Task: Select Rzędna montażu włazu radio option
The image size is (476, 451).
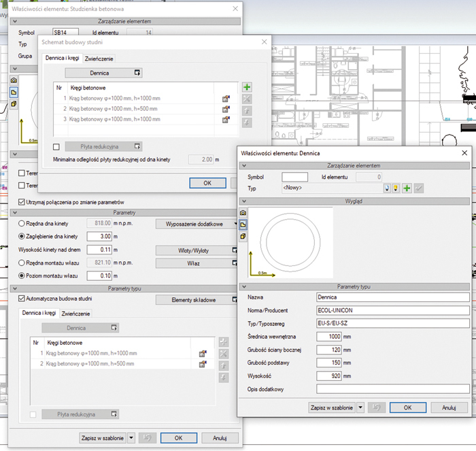Action: [22, 263]
